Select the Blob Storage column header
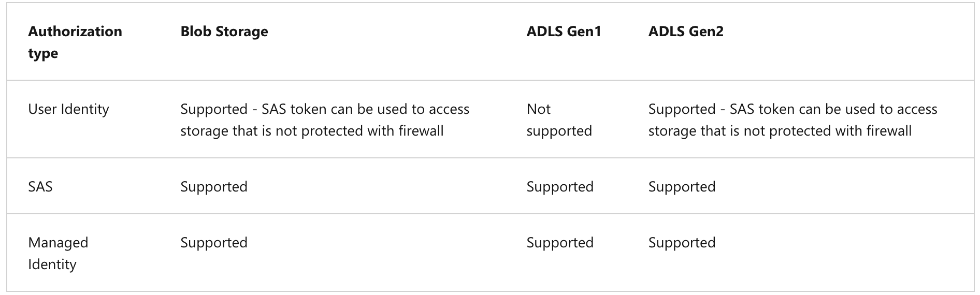This screenshot has width=980, height=295. [x=224, y=32]
